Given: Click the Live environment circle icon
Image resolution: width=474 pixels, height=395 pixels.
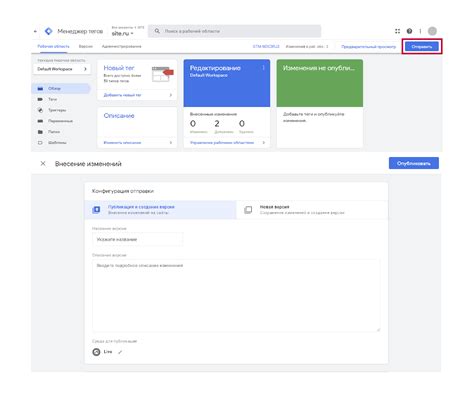Looking at the screenshot, I should coord(96,352).
